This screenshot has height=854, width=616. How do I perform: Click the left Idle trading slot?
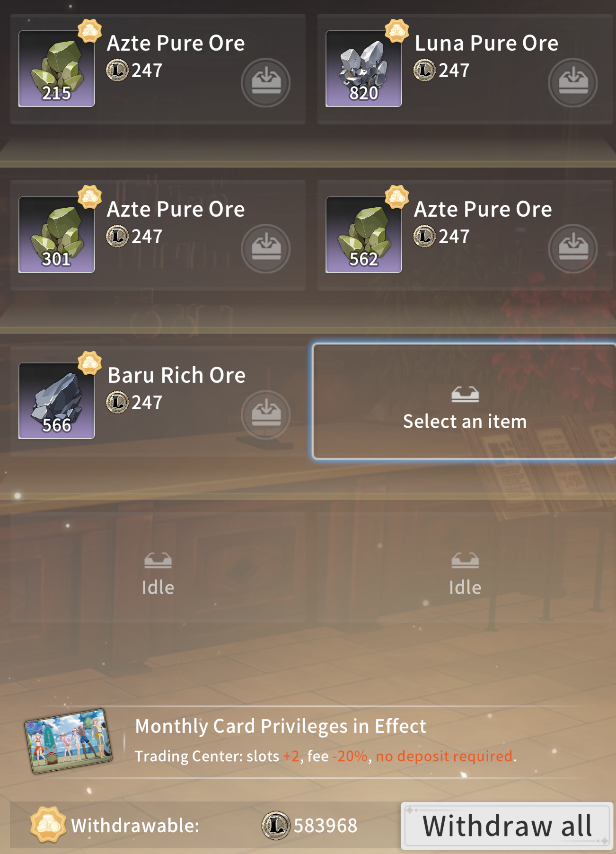click(158, 567)
